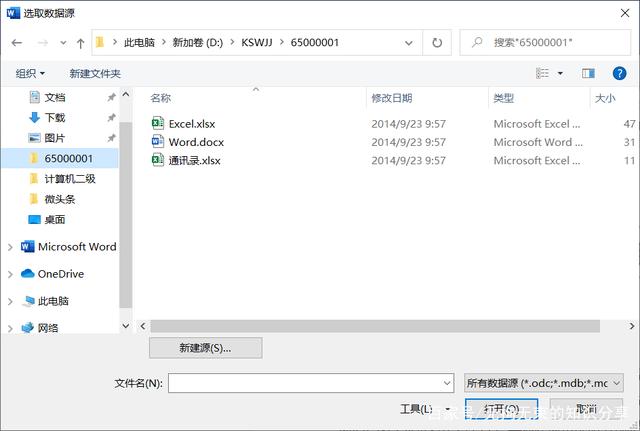Open 下载 in quick access
This screenshot has height=431, width=640.
click(x=55, y=118)
